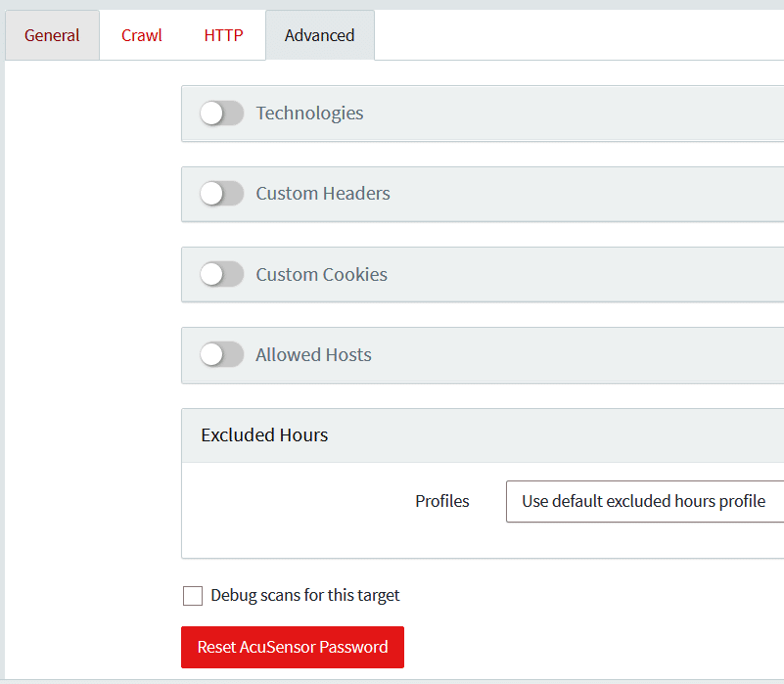This screenshot has width=784, height=684.
Task: Select the HTTP tab
Action: click(223, 35)
